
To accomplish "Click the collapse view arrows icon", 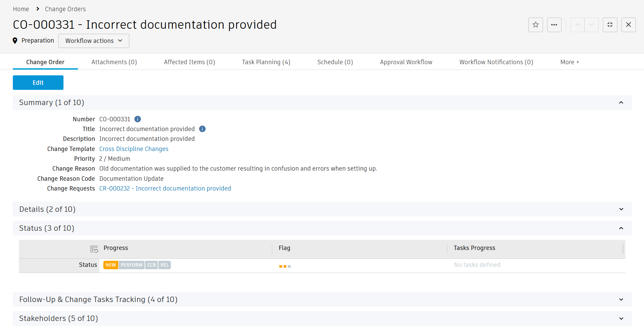I will pyautogui.click(x=610, y=25).
